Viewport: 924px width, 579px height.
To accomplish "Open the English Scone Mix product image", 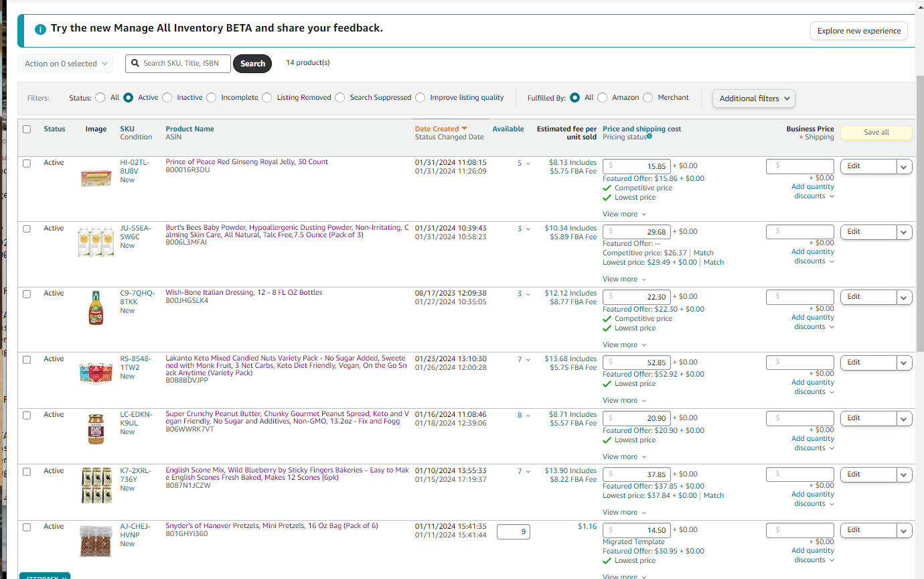I will (96, 486).
